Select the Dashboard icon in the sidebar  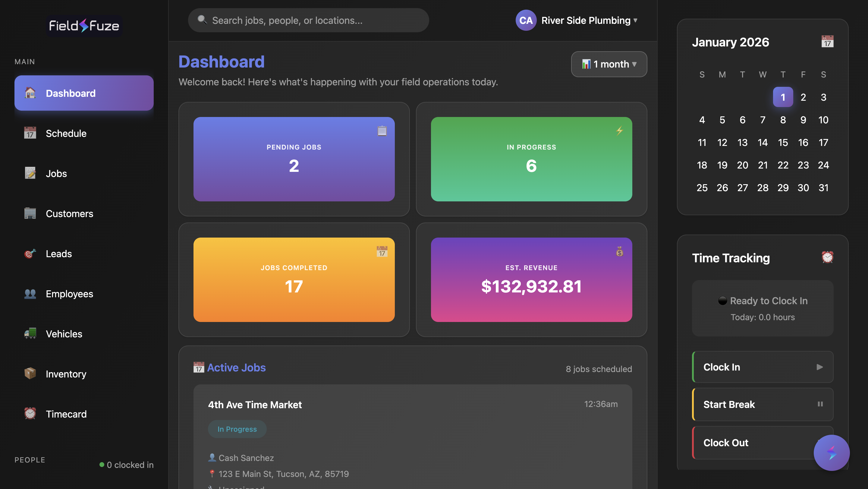(30, 93)
